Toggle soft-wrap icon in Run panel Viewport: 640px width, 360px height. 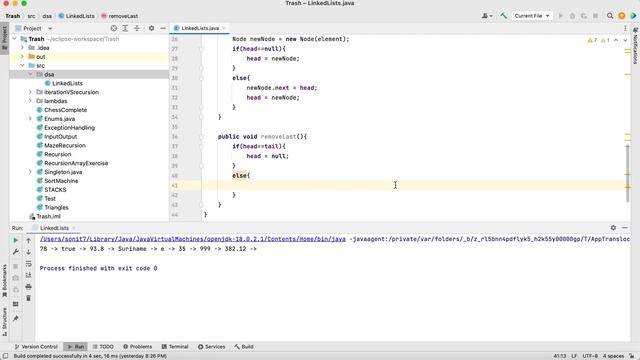pos(29,264)
